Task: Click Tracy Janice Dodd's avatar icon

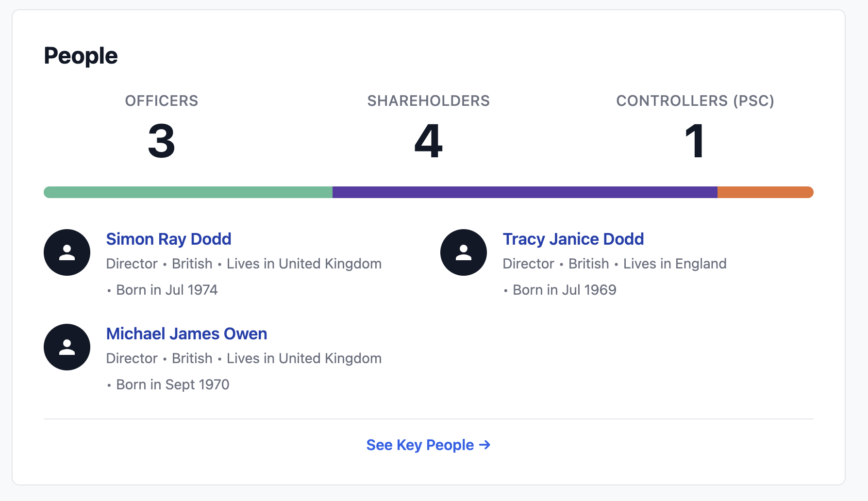Action: click(x=464, y=252)
